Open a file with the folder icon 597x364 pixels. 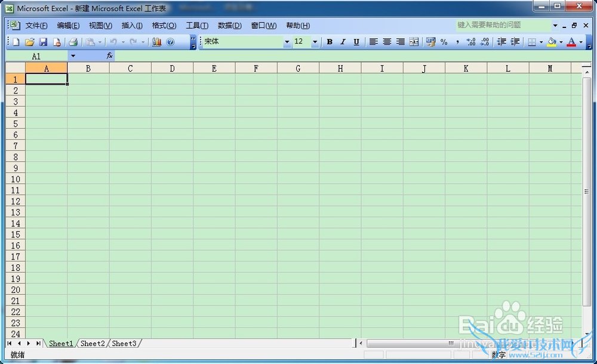point(30,42)
